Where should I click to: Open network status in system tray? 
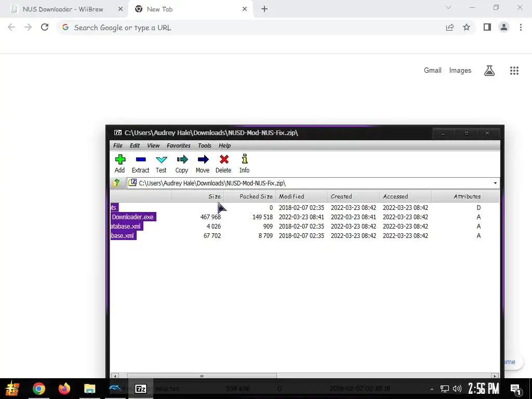[x=445, y=389]
